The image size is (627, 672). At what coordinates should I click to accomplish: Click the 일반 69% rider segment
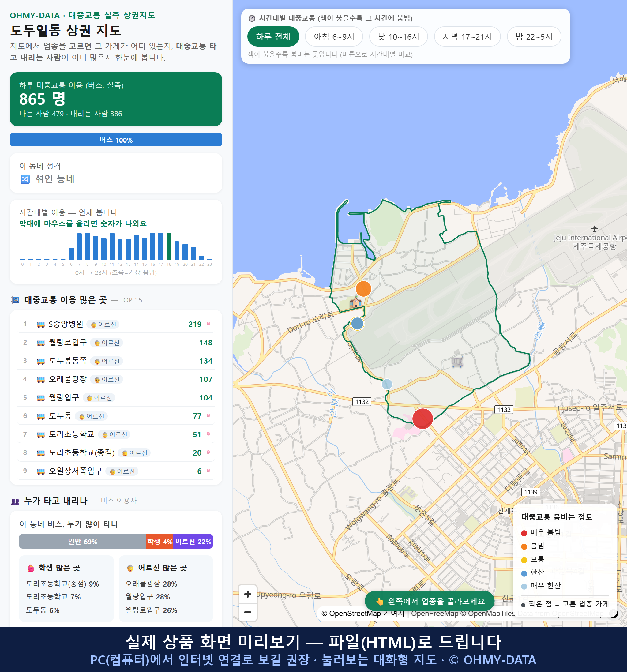pyautogui.click(x=82, y=542)
